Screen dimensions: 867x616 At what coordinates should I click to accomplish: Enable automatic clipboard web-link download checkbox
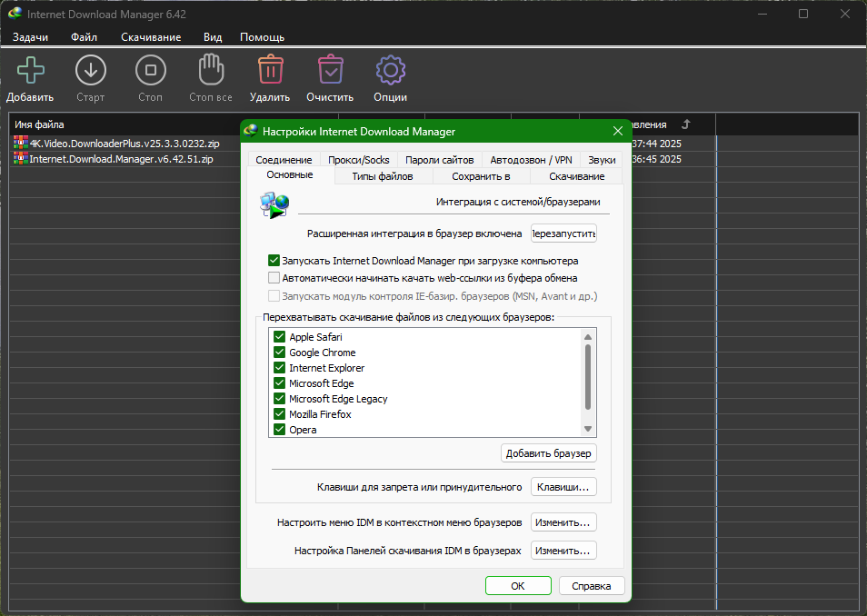pos(274,278)
